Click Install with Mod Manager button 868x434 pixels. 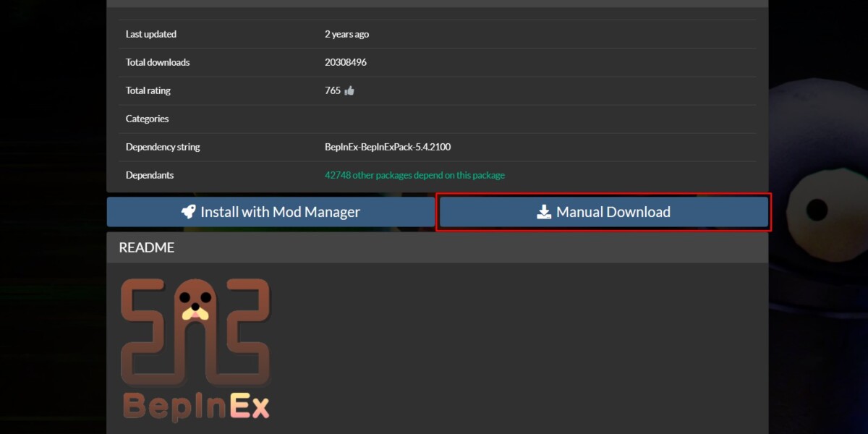271,212
